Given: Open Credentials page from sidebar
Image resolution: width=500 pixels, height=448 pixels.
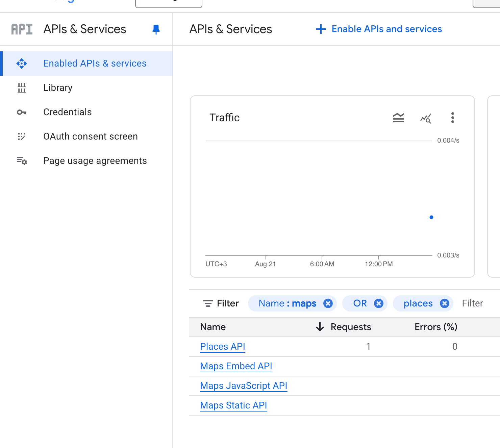Looking at the screenshot, I should 68,112.
